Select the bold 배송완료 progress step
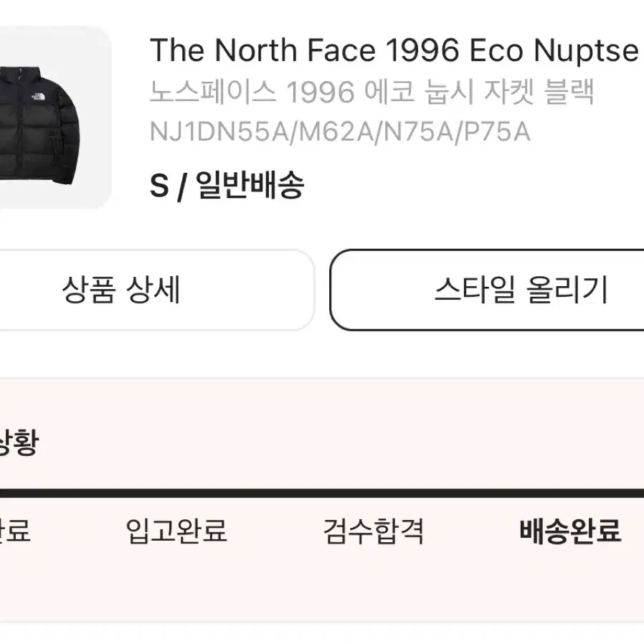Viewport: 644px width, 644px height. click(570, 531)
